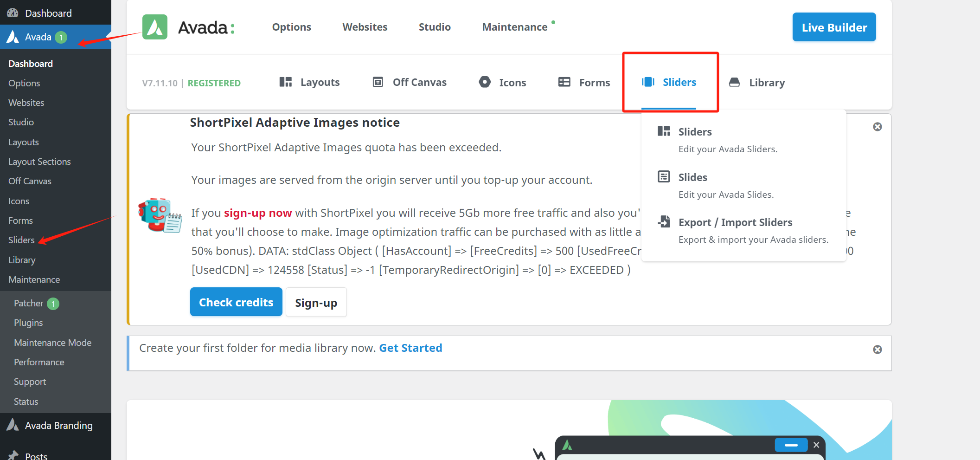Switch to the Websites tab
This screenshot has width=980, height=460.
pyautogui.click(x=365, y=26)
